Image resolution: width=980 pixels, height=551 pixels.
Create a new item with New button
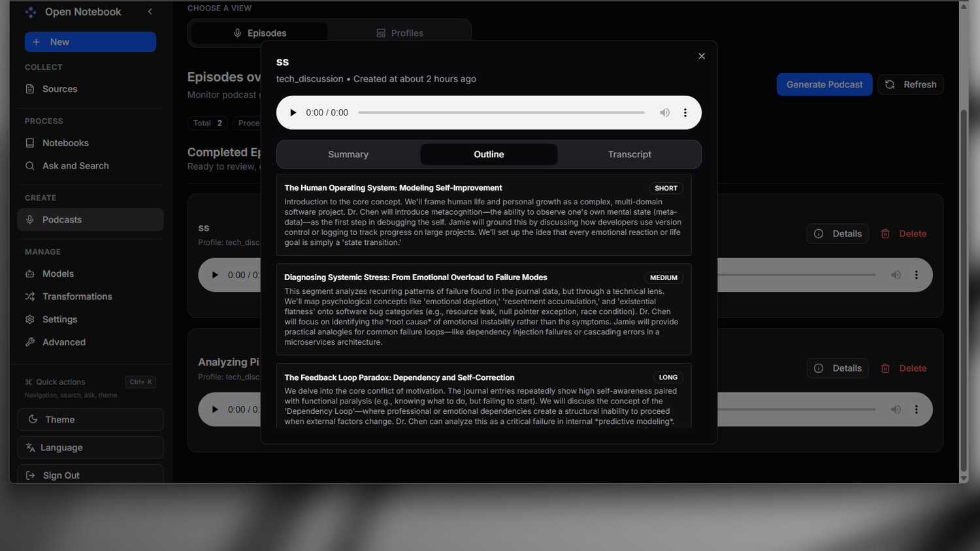pyautogui.click(x=90, y=42)
